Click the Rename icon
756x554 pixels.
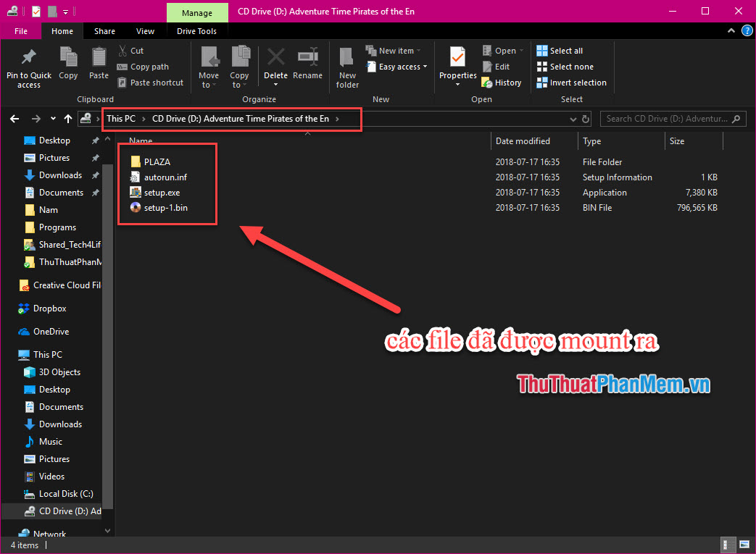[x=307, y=67]
